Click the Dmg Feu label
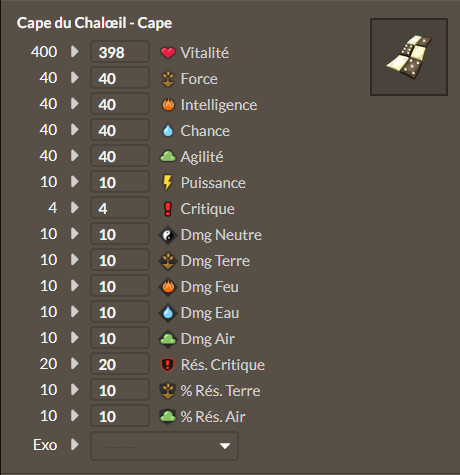460x475 pixels. 210,287
